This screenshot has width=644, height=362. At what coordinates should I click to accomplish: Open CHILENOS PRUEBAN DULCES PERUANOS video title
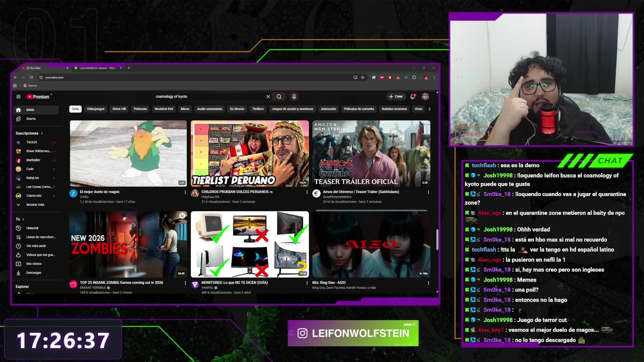pyautogui.click(x=237, y=192)
